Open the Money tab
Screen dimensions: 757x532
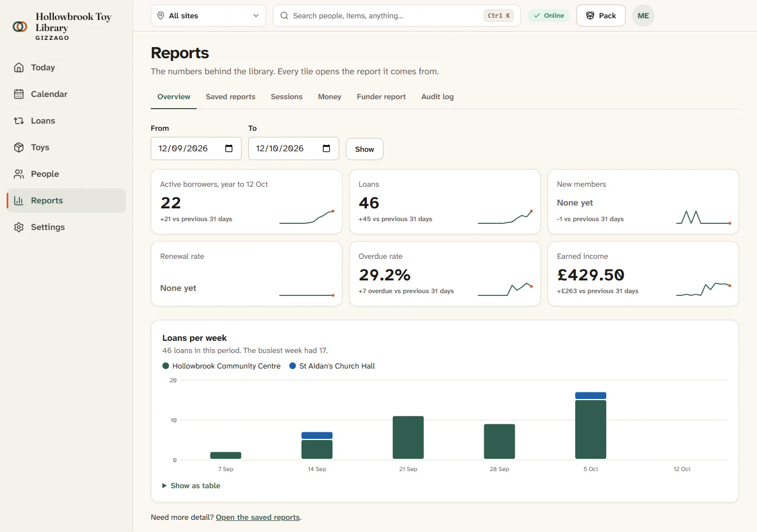(x=330, y=96)
